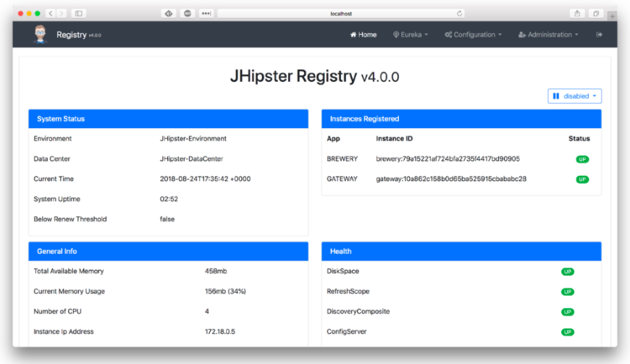Show all tabs overview in Safari
This screenshot has width=630, height=364.
click(595, 14)
